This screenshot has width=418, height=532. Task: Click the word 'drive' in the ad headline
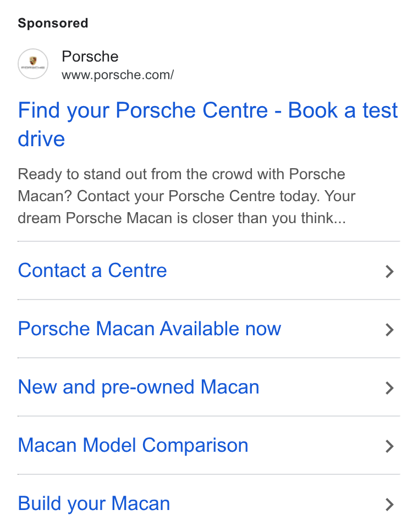click(x=41, y=139)
